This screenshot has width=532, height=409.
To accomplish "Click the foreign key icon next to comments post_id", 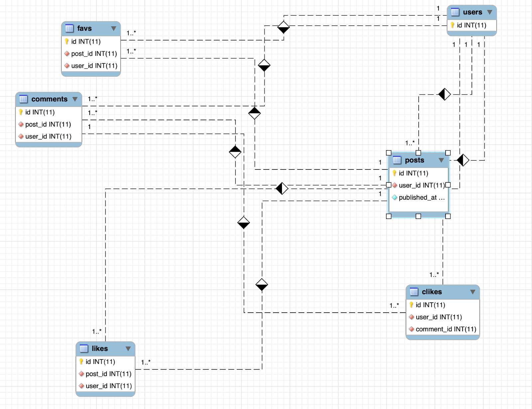I will tap(21, 125).
